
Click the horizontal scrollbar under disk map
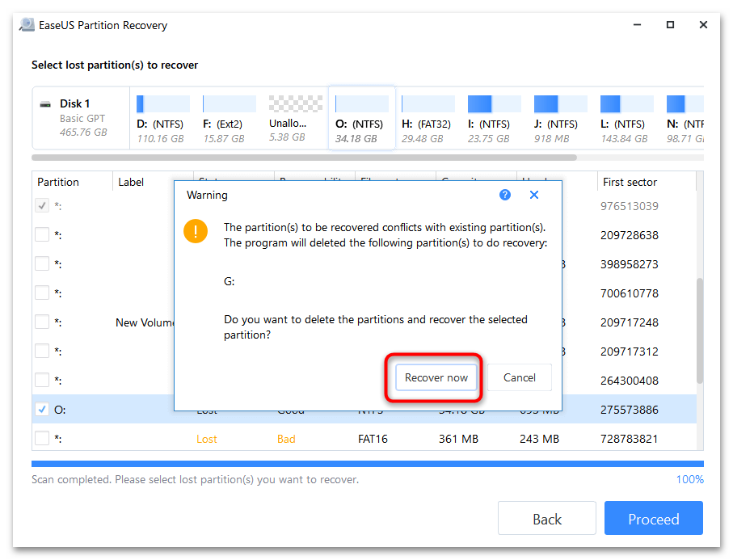coord(304,158)
